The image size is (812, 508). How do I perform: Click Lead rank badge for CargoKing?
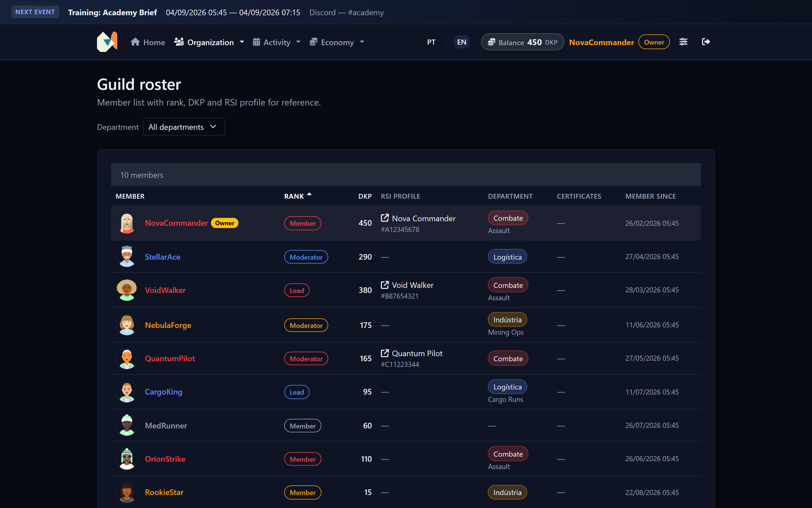297,392
